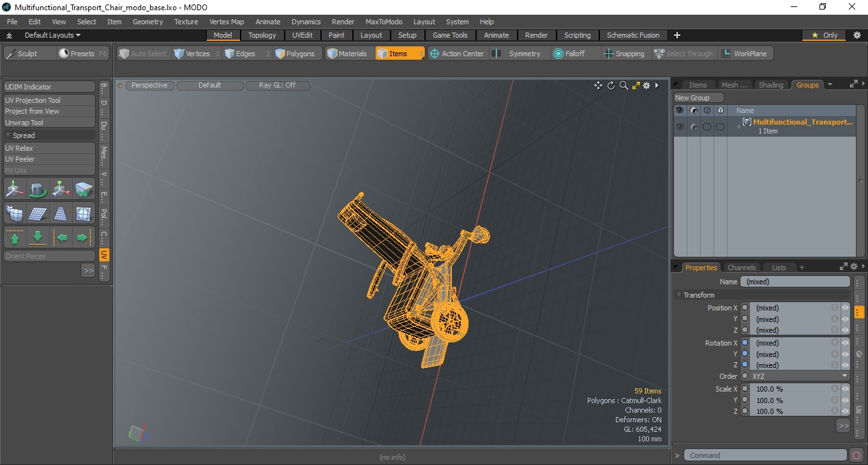Click the record button beside Command field
Image resolution: width=868 pixels, height=465 pixels.
click(857, 455)
